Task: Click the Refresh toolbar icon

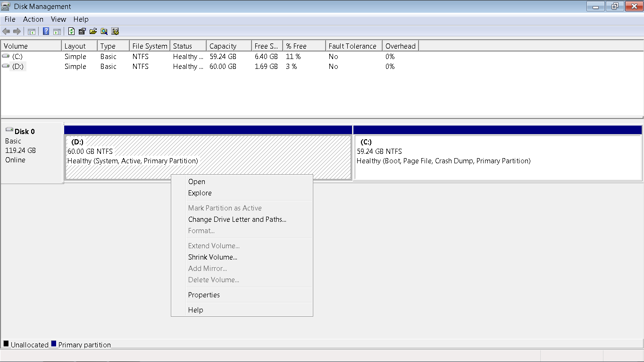Action: 71,32
